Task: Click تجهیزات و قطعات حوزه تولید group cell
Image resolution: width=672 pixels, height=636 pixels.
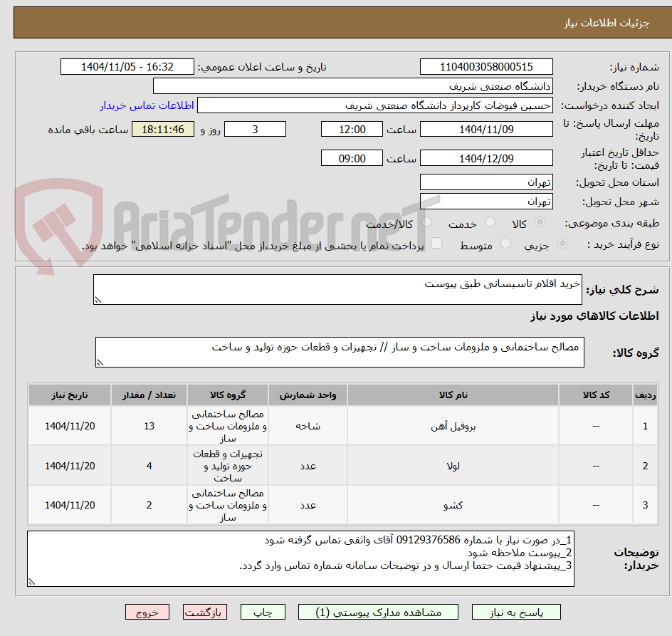Action: [228, 466]
